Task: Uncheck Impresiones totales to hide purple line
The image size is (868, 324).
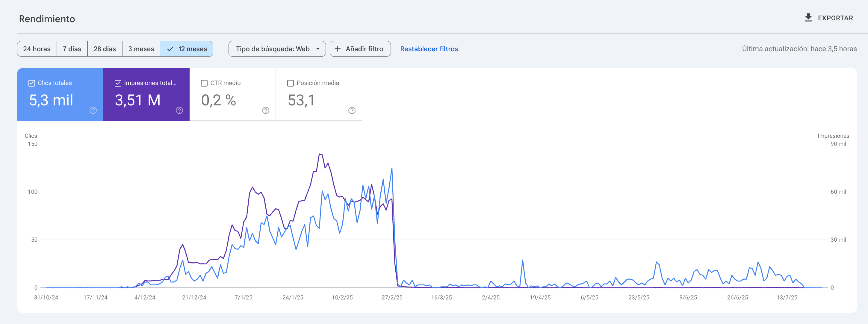Action: coord(118,83)
